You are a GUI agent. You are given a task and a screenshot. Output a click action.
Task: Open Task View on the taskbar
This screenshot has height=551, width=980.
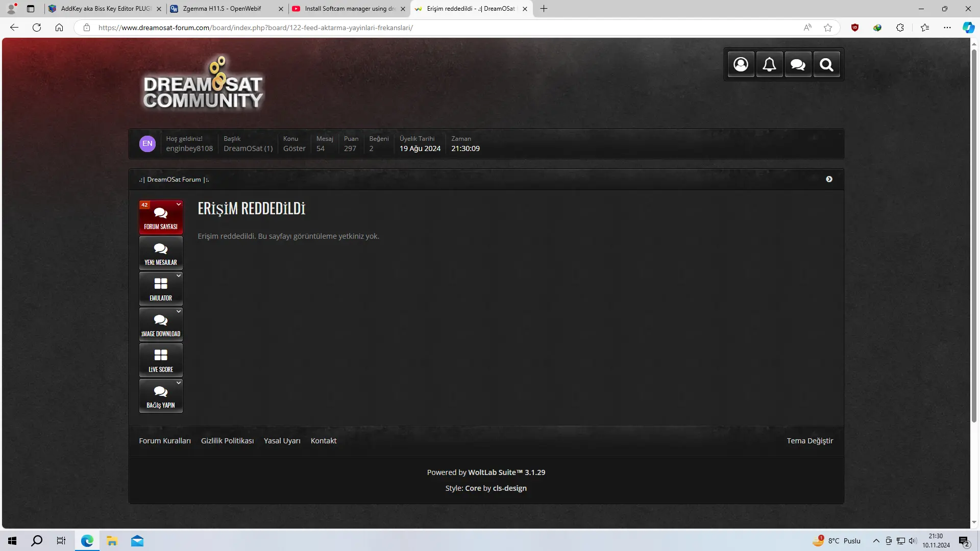(61, 541)
